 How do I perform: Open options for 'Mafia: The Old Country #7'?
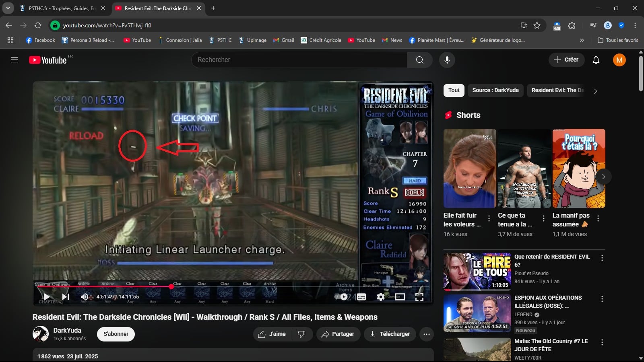602,342
